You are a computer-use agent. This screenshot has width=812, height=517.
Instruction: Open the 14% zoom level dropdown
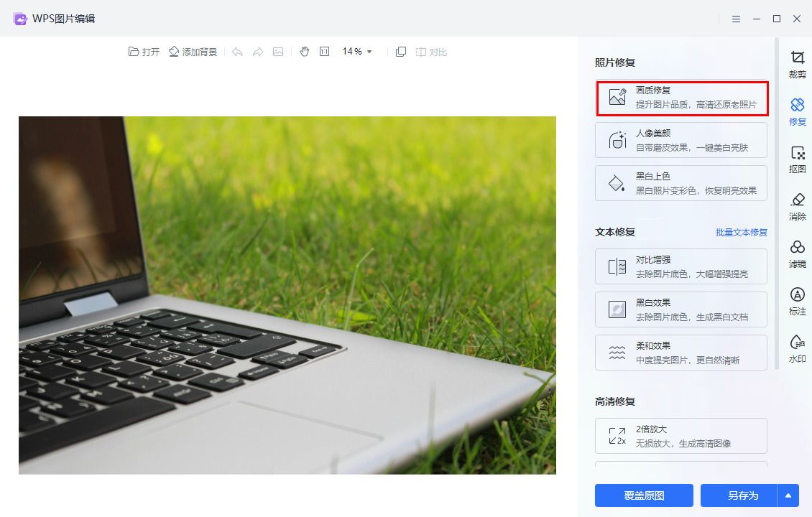[357, 51]
